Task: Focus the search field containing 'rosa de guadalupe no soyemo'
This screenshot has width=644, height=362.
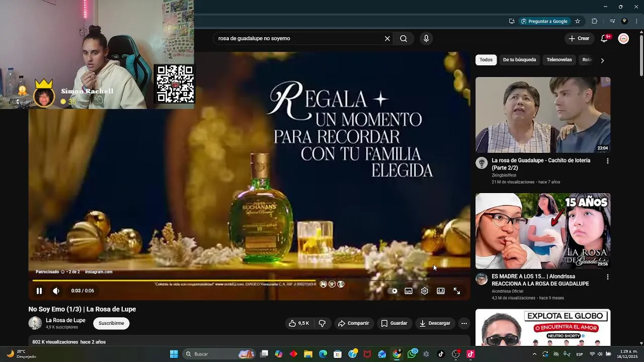Action: pos(298,38)
